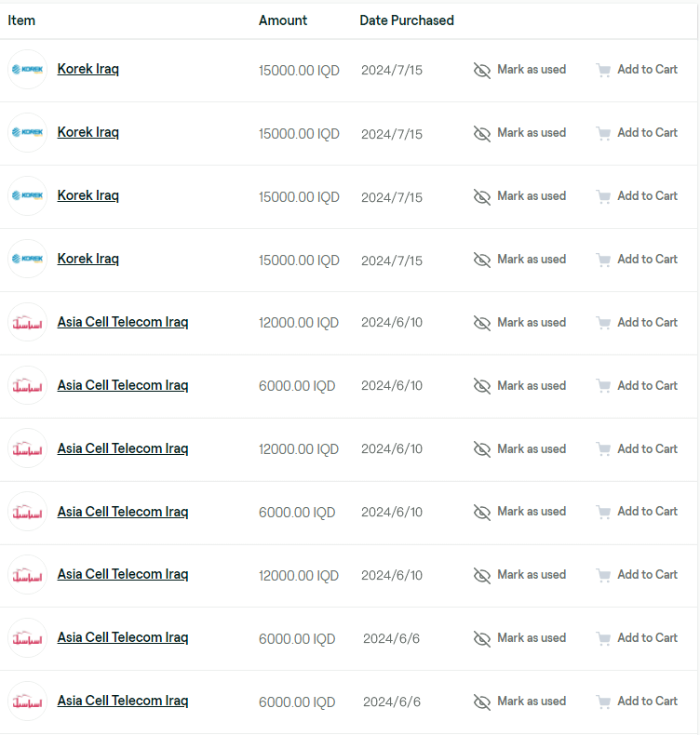Click the crossed-eye icon for the last 2024/6/10 purchase
Screen dimensions: 700x735
482,576
